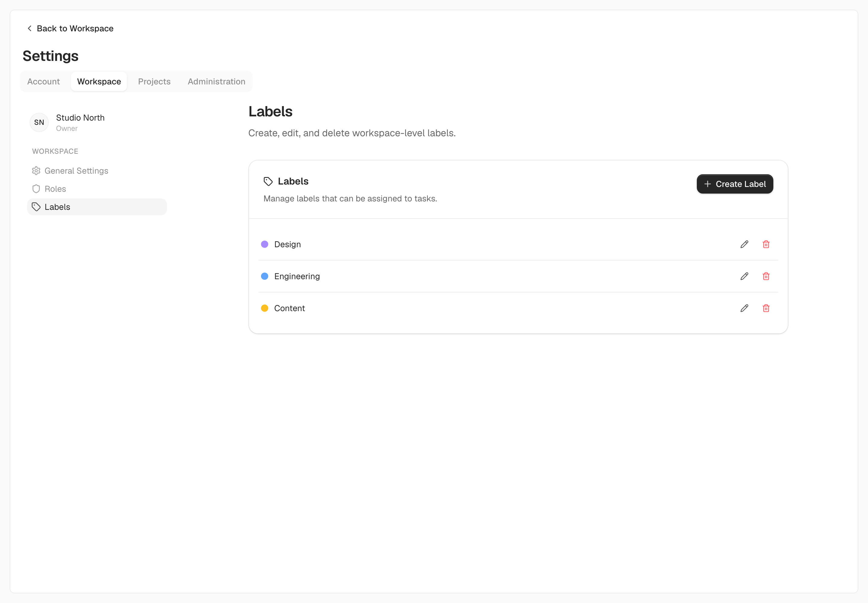
Task: Create a new label
Action: coord(735,184)
